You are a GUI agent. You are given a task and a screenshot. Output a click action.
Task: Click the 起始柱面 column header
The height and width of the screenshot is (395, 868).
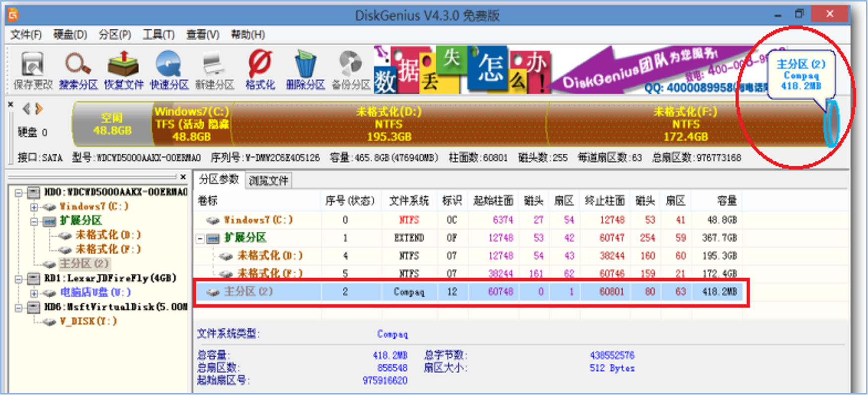point(493,200)
